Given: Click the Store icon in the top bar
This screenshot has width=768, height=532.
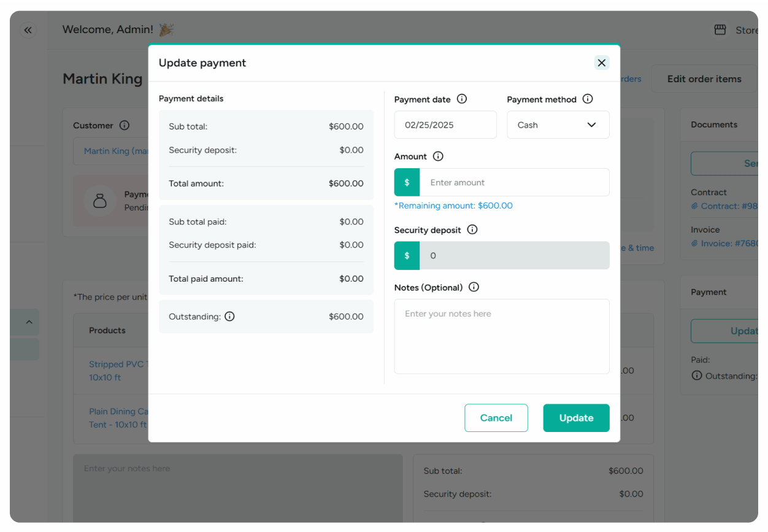Looking at the screenshot, I should point(719,29).
